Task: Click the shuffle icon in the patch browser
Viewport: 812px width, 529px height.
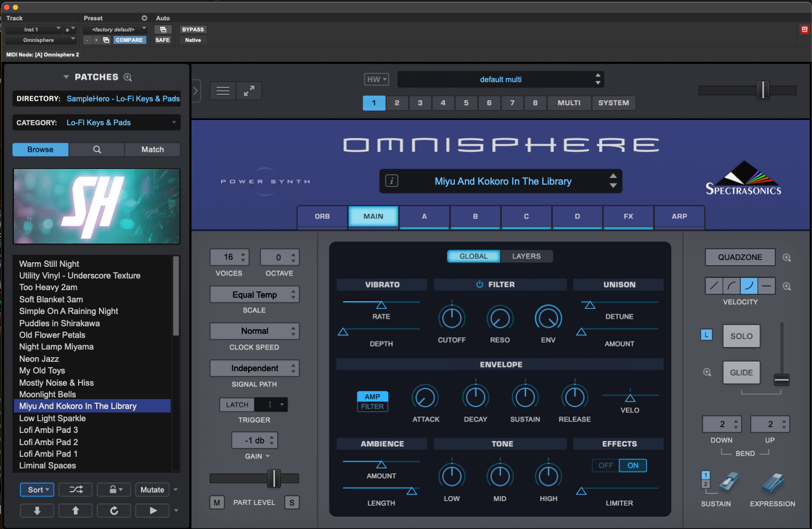Action: point(76,490)
